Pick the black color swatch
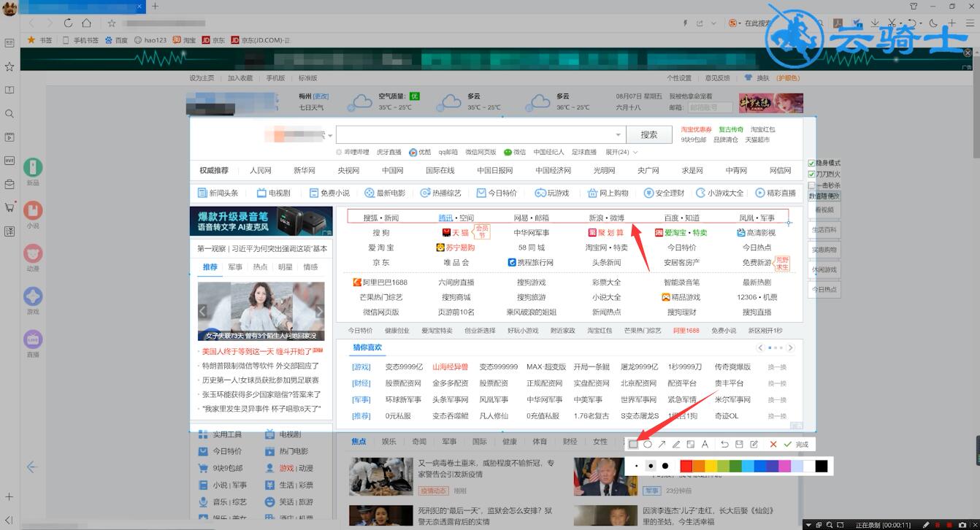Screen dimensions: 980x530 point(822,466)
